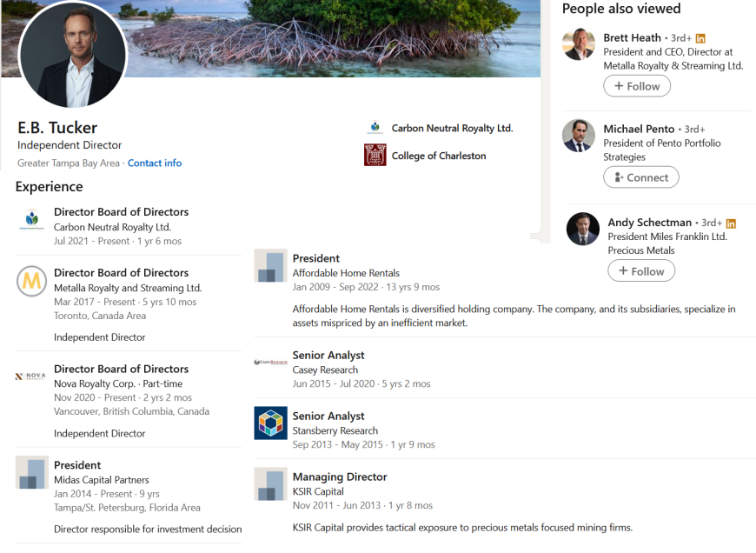Click the Midas Capital Partners placeholder logo
This screenshot has height=553, width=756.
tap(32, 472)
